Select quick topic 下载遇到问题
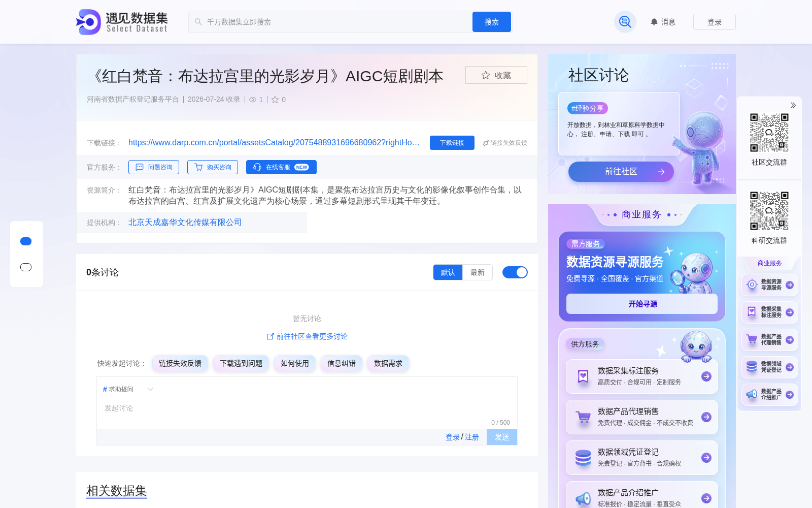Screen dimensions: 812x508 click(x=241, y=363)
